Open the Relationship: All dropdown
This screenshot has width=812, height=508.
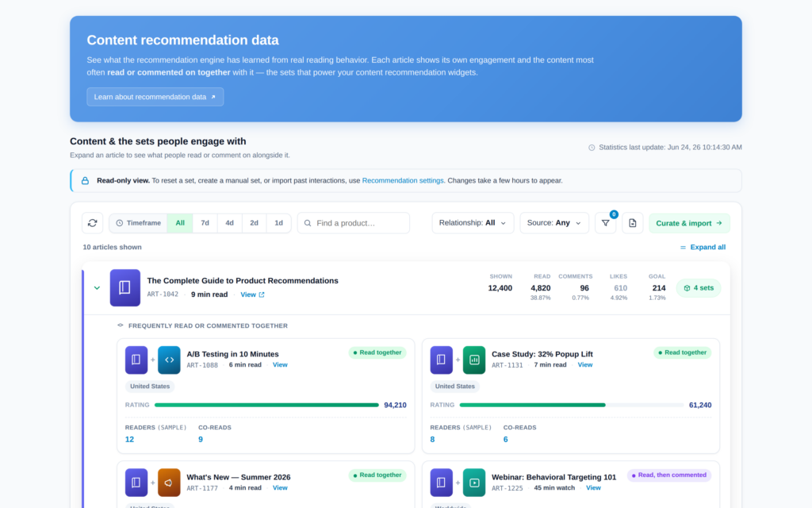(x=473, y=223)
